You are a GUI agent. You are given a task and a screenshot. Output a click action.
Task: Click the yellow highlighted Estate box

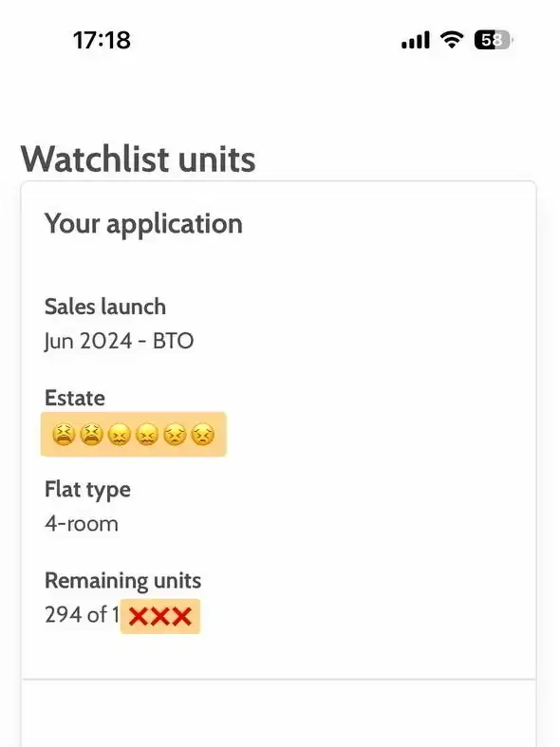[x=133, y=434]
